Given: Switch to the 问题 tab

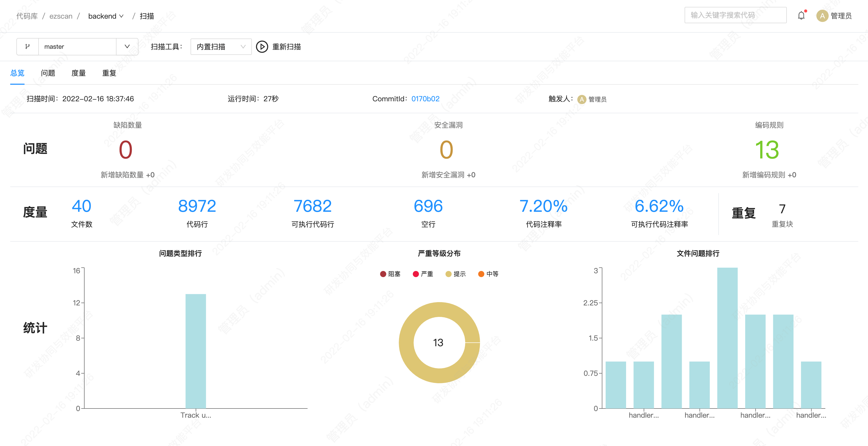Looking at the screenshot, I should click(48, 73).
